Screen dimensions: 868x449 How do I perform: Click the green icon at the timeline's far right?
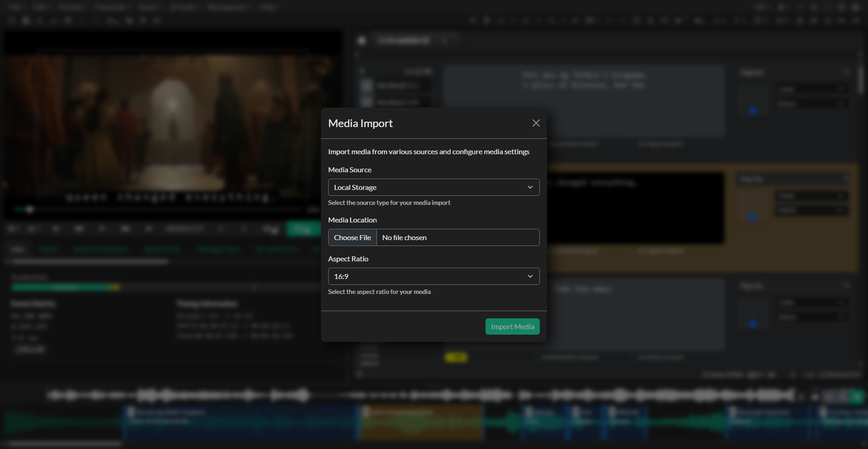tap(857, 395)
